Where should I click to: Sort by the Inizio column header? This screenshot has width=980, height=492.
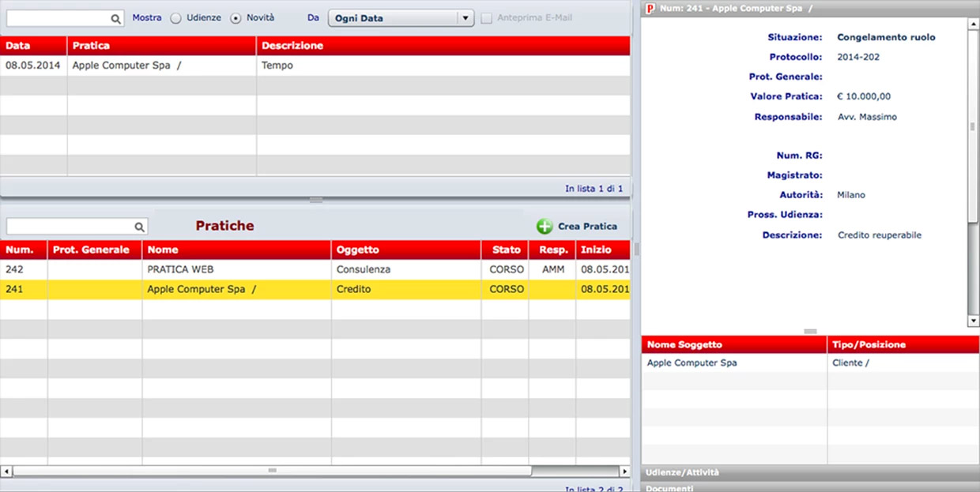[x=603, y=250]
